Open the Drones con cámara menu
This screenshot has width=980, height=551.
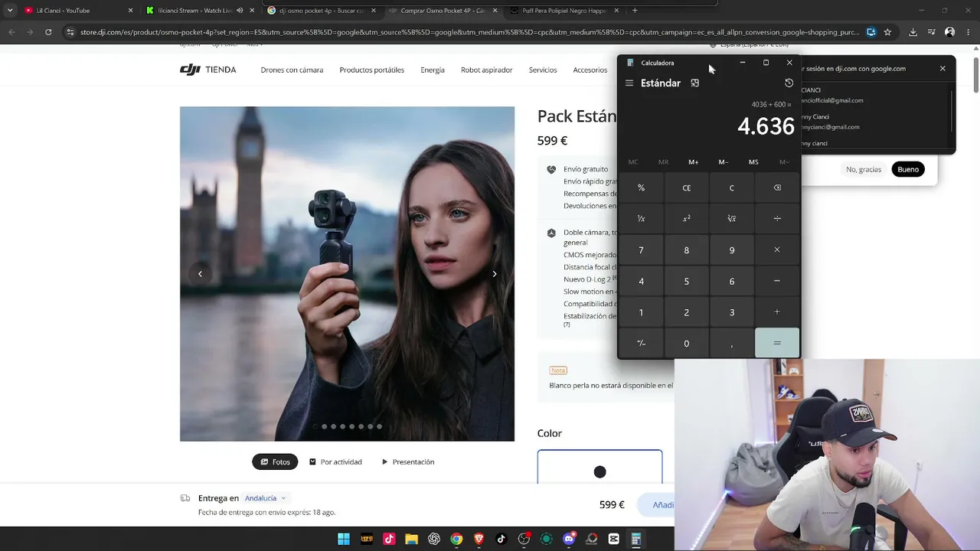point(292,70)
